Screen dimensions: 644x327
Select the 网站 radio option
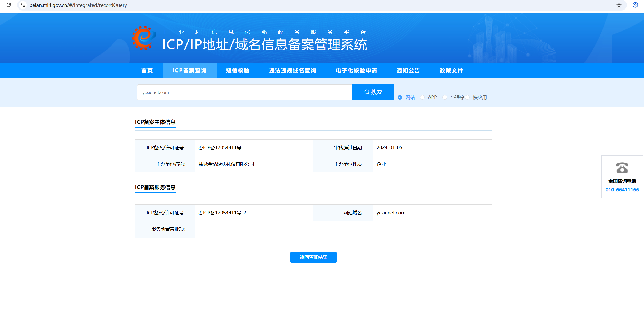click(x=400, y=97)
